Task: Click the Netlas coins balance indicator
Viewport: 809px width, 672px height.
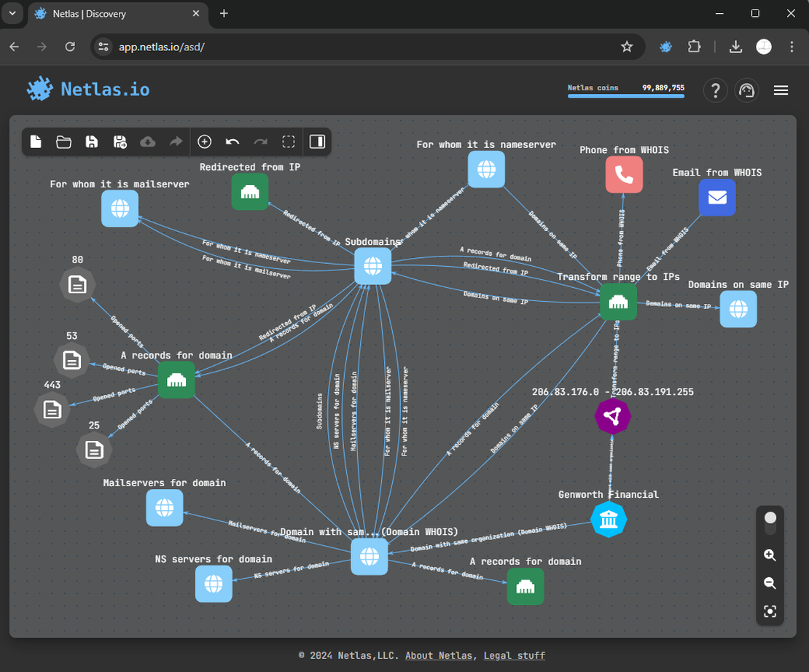Action: tap(625, 87)
